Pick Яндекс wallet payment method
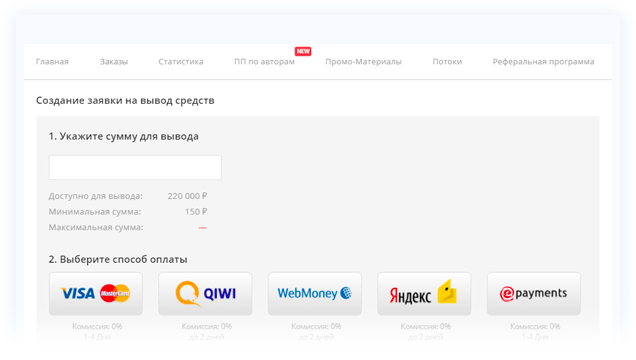 coord(424,294)
